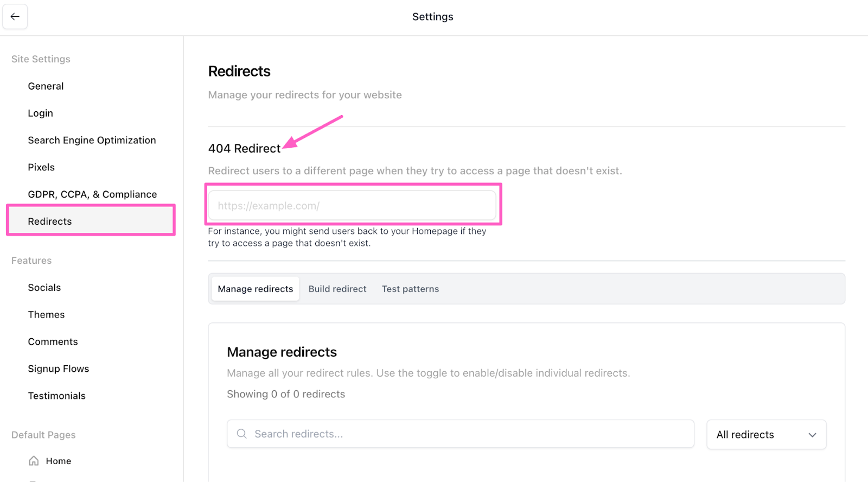Select Redirects in the sidebar
The width and height of the screenshot is (868, 482).
coord(50,221)
